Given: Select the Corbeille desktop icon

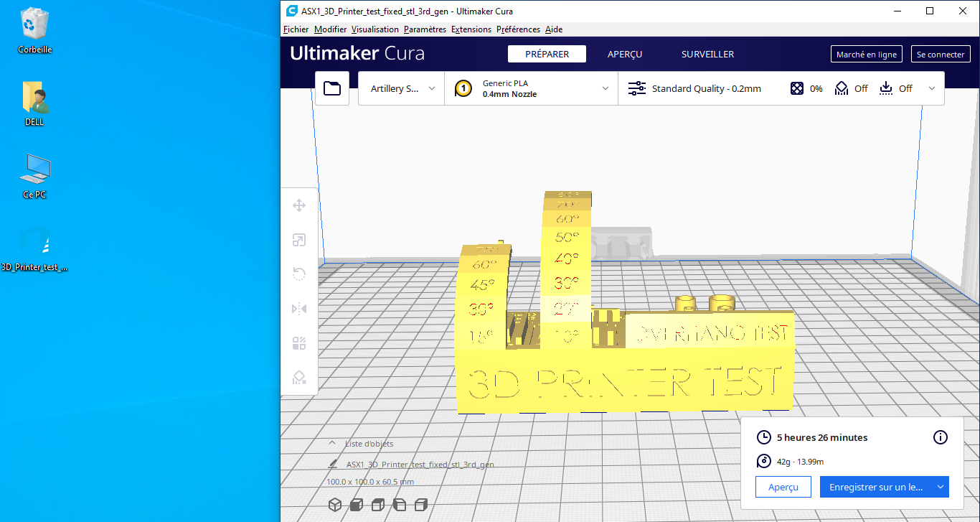Looking at the screenshot, I should [35, 30].
